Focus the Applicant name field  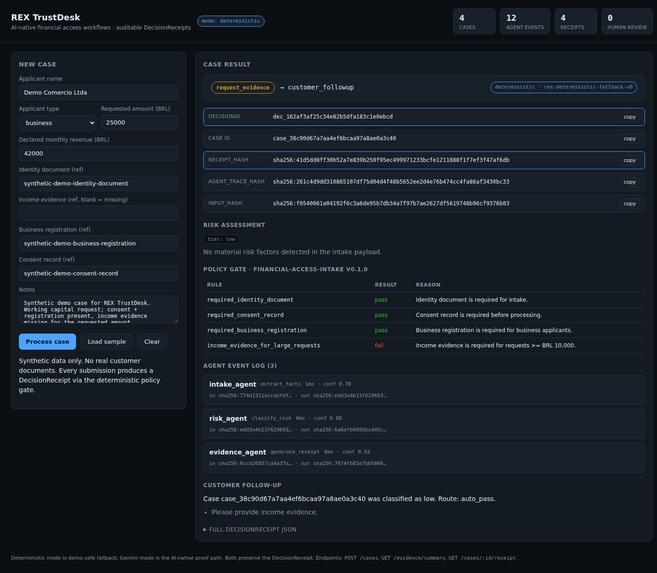98,93
